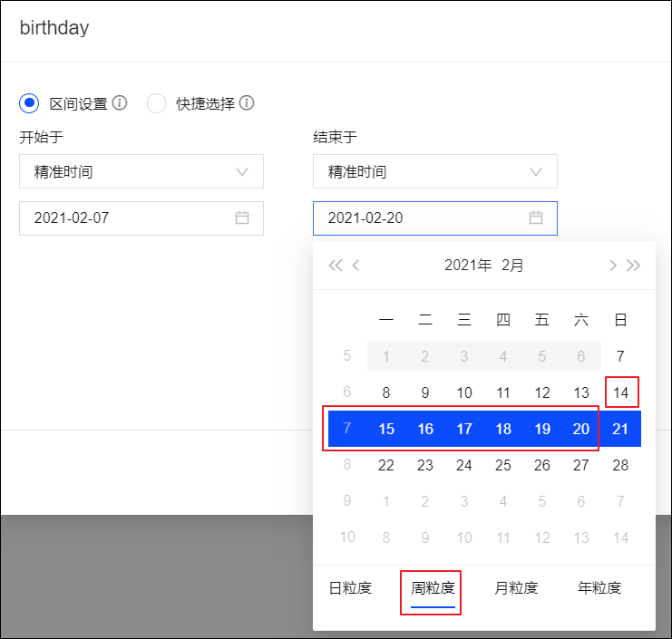Select date 28 in the calendar
Image resolution: width=672 pixels, height=639 pixels.
620,465
